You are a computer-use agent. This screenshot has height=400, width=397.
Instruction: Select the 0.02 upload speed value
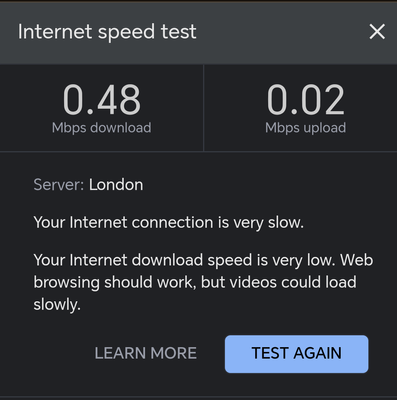tap(306, 99)
